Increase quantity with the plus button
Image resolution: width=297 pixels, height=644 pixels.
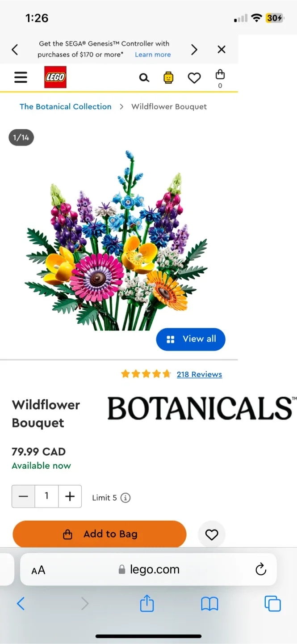70,496
